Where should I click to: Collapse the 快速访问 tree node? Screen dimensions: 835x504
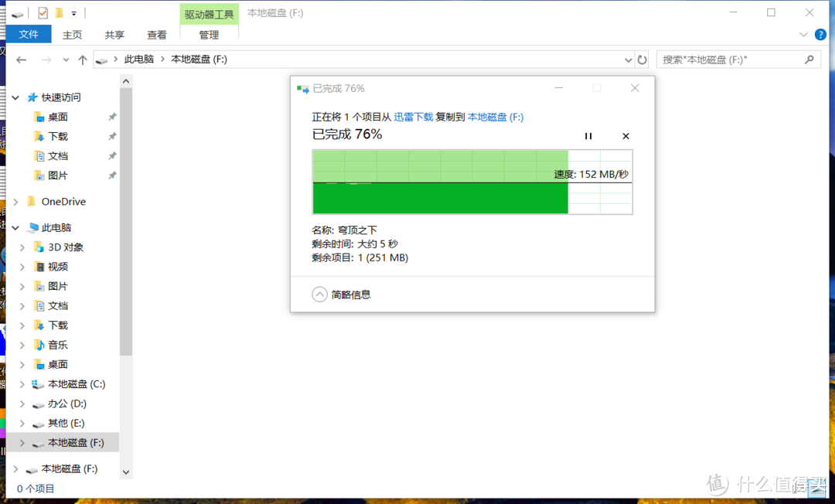pyautogui.click(x=15, y=97)
